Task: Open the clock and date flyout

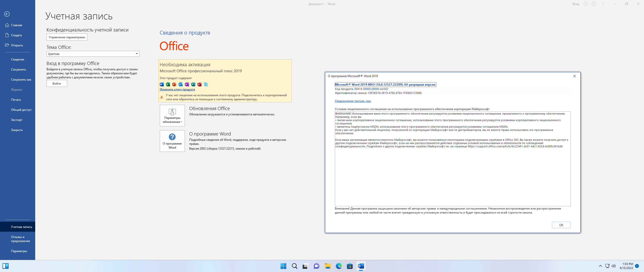Action: (626, 266)
